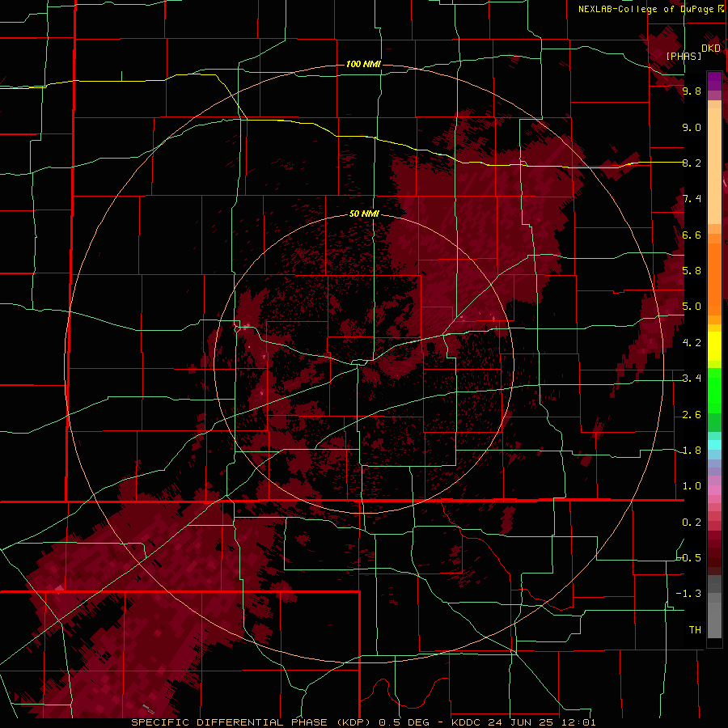Click the 100 NMI range ring label
The image size is (728, 728).
(x=363, y=64)
